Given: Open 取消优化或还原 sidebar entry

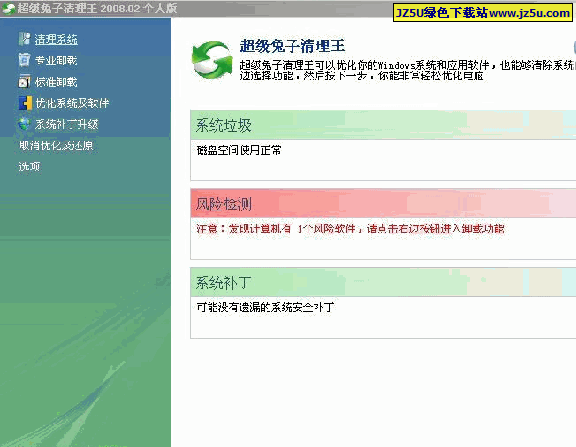Looking at the screenshot, I should pos(56,145).
